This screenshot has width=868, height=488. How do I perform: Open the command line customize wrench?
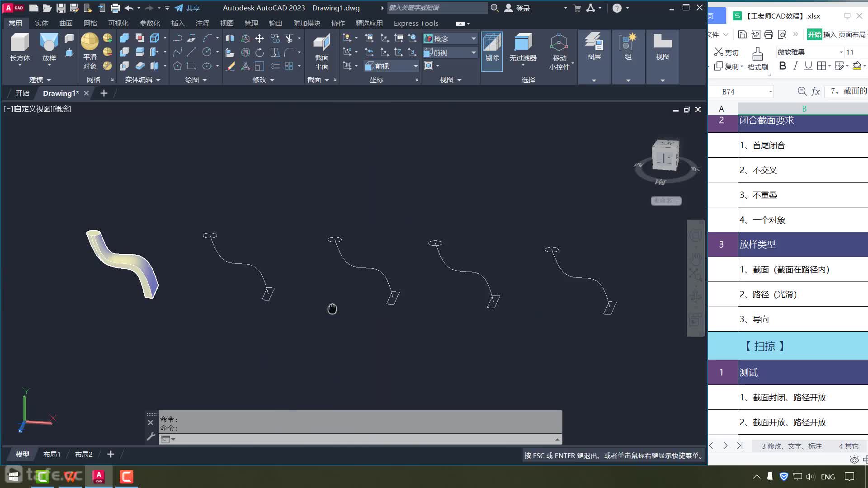(151, 436)
